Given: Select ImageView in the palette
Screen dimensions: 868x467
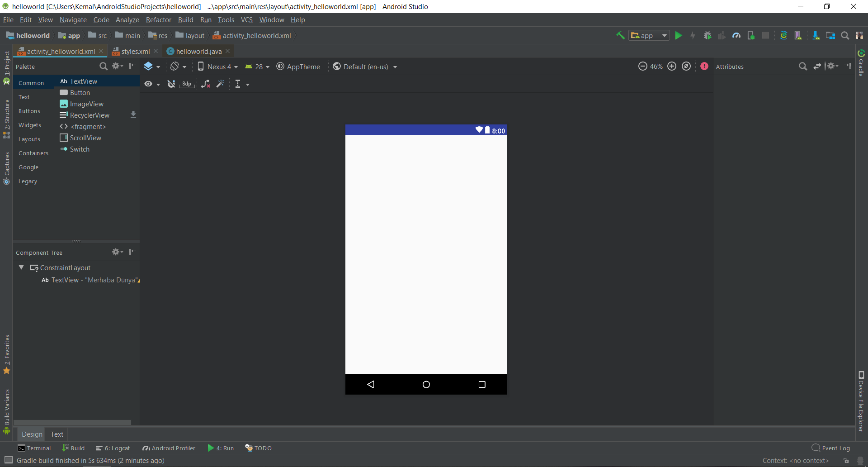Looking at the screenshot, I should tap(87, 104).
